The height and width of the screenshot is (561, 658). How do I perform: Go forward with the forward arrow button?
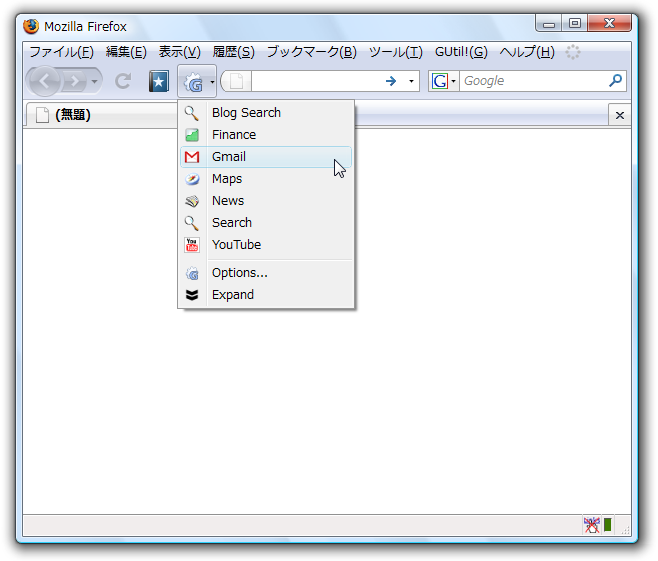[x=75, y=81]
